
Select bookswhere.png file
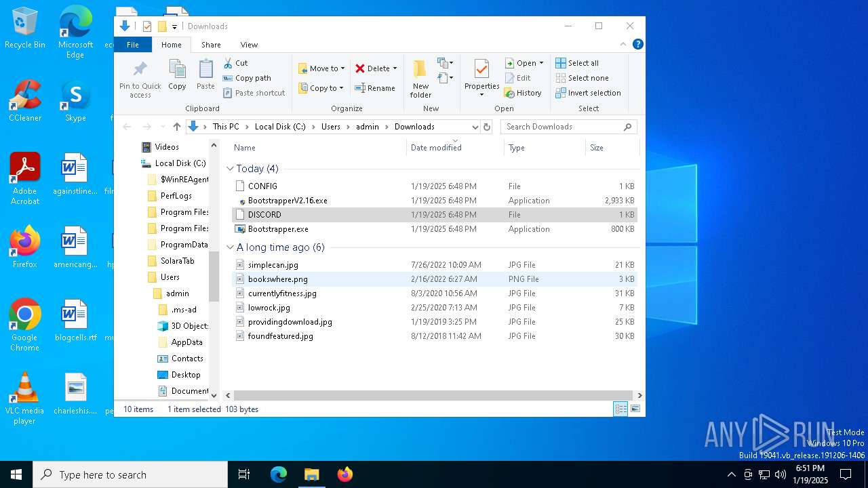(x=434, y=279)
